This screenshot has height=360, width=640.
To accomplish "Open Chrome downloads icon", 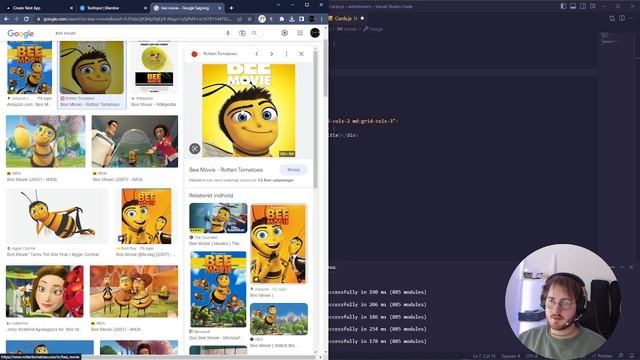I will coord(291,19).
